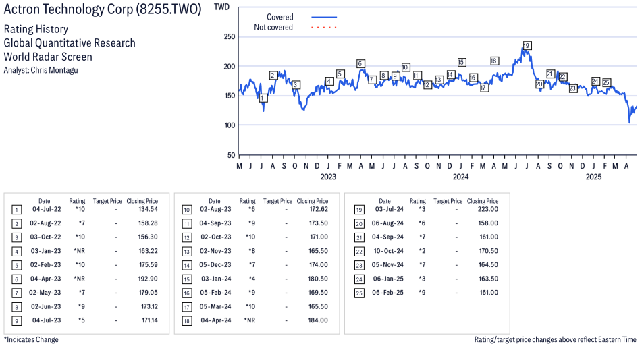Click closing price 184.00
644x344 pixels.
[x=319, y=320]
